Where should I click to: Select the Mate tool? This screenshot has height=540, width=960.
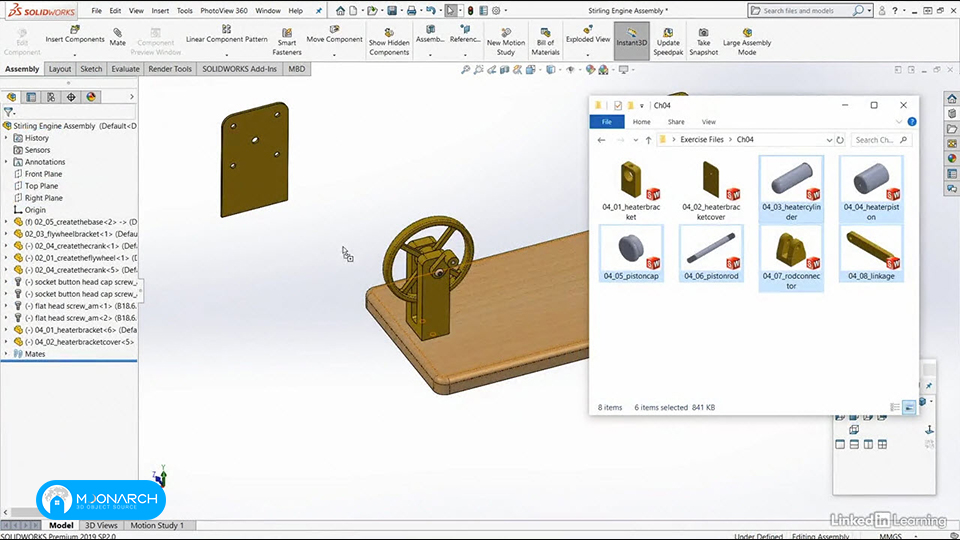click(118, 37)
